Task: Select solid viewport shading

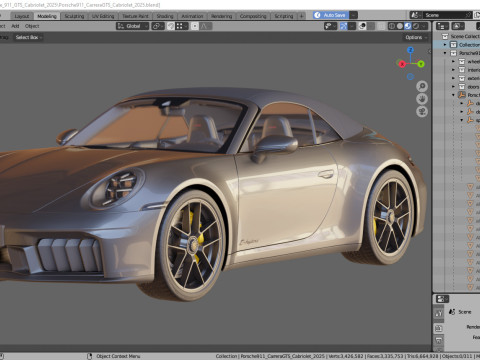Action: [400, 26]
